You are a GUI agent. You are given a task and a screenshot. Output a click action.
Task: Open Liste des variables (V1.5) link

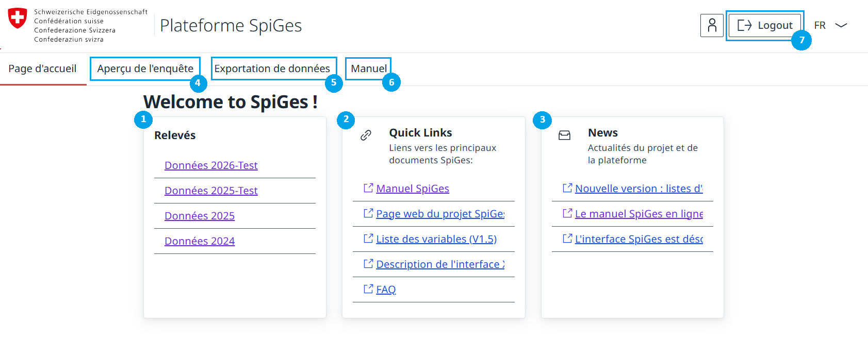[436, 239]
